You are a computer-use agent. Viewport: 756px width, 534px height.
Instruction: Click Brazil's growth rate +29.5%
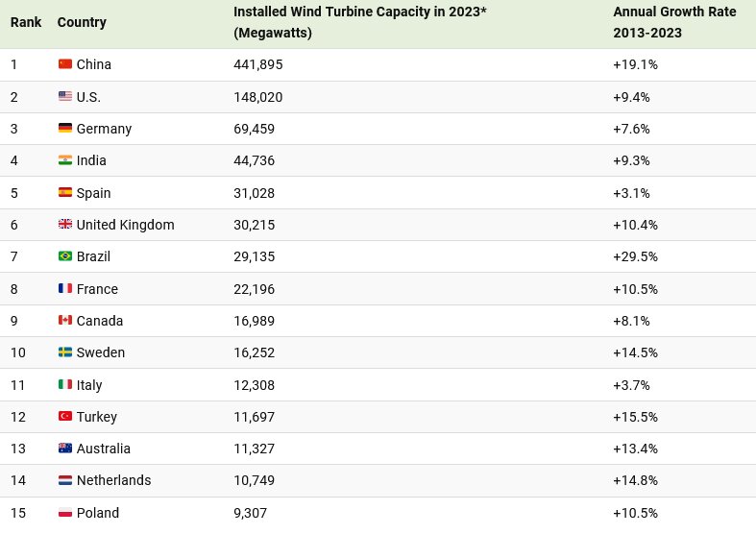pos(635,256)
